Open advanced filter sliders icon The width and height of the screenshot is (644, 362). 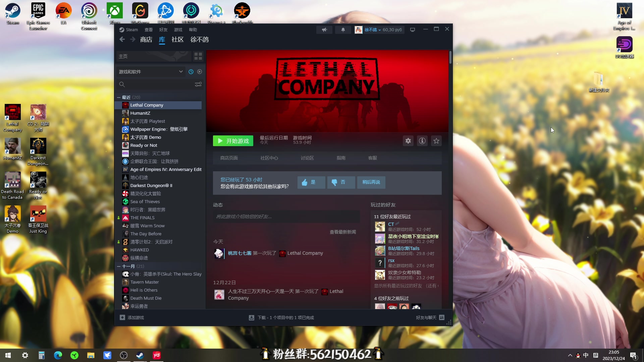198,84
